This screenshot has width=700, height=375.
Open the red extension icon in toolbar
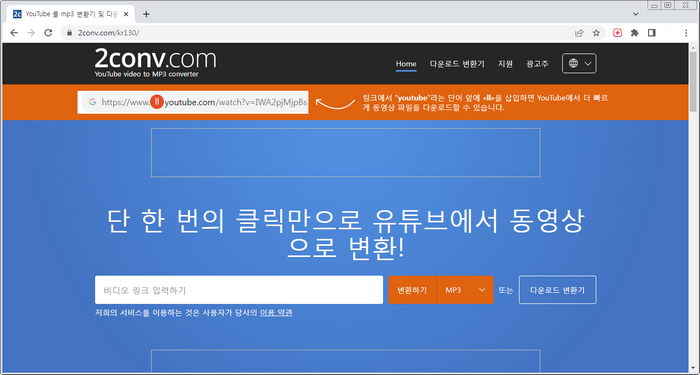pyautogui.click(x=617, y=33)
